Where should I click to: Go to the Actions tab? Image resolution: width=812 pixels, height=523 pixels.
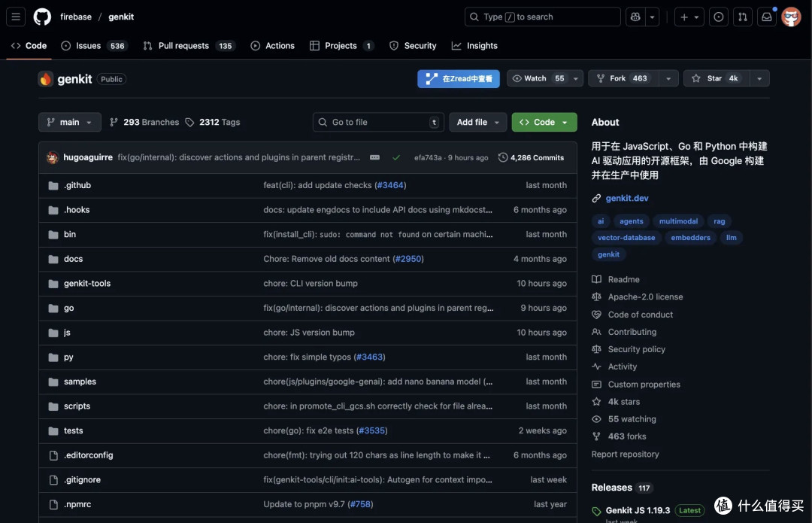click(x=273, y=46)
